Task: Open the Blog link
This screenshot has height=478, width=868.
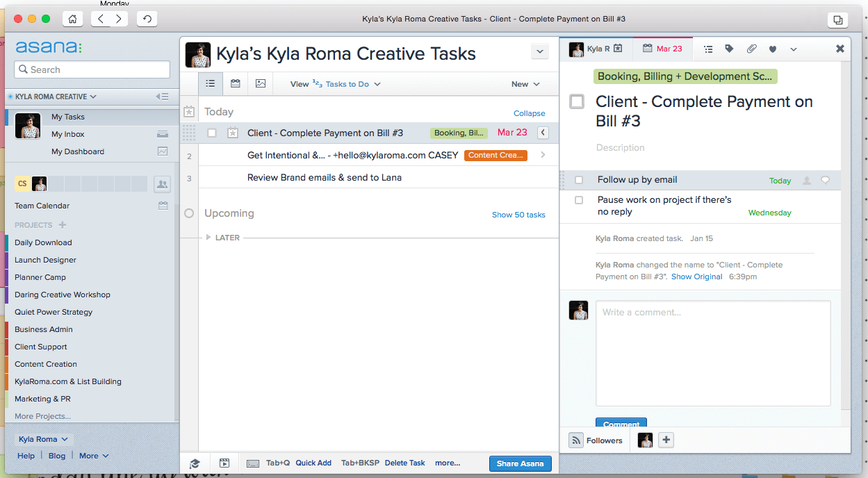Action: pyautogui.click(x=57, y=456)
